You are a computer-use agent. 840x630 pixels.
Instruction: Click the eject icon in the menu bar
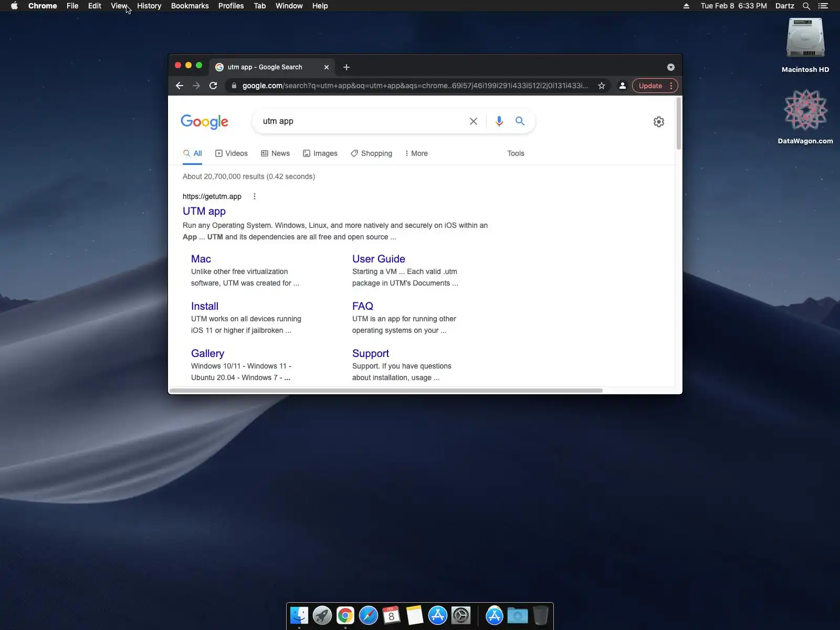coord(686,6)
